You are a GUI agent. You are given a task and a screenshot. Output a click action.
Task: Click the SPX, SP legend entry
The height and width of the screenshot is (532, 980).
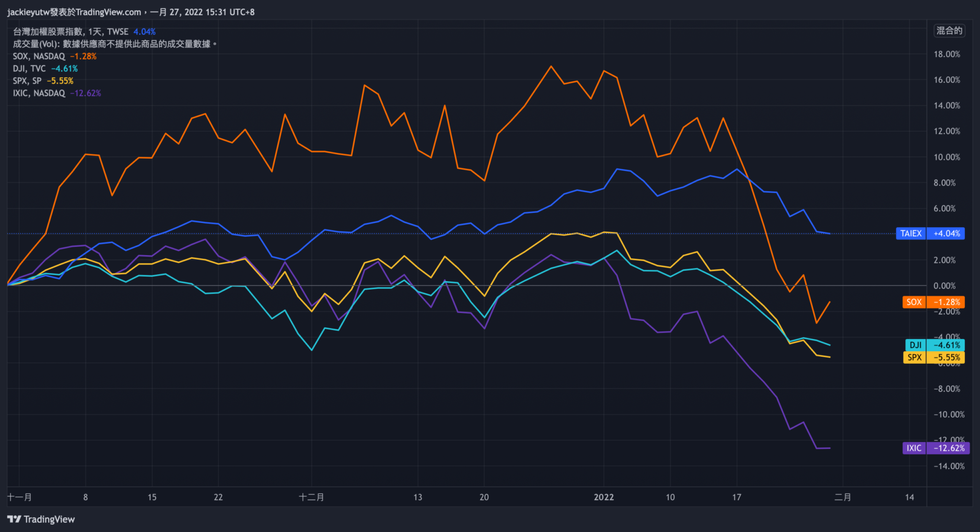(27, 81)
